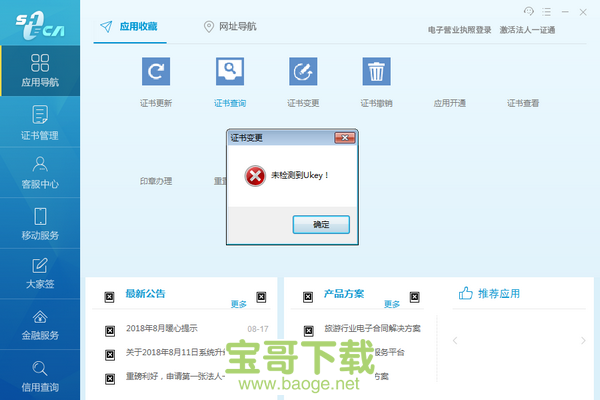This screenshot has width=600, height=400.
Task: Click the SHECA logo
Action: 40,25
